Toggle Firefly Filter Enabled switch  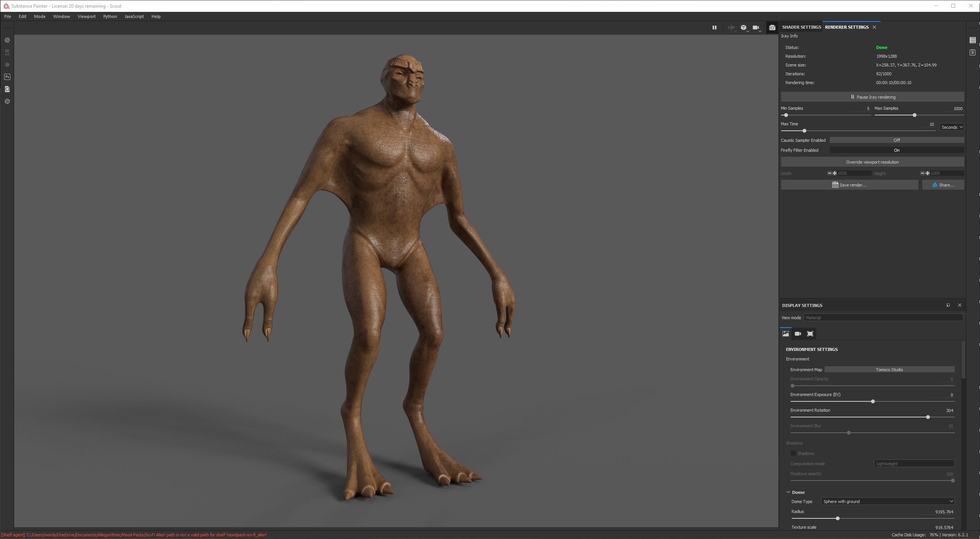tap(897, 150)
